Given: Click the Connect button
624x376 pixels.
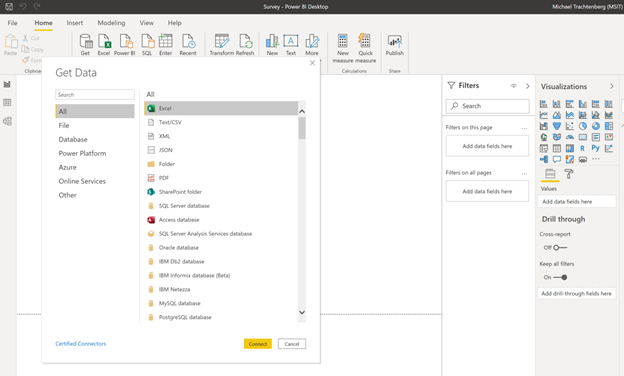Looking at the screenshot, I should pos(258,344).
